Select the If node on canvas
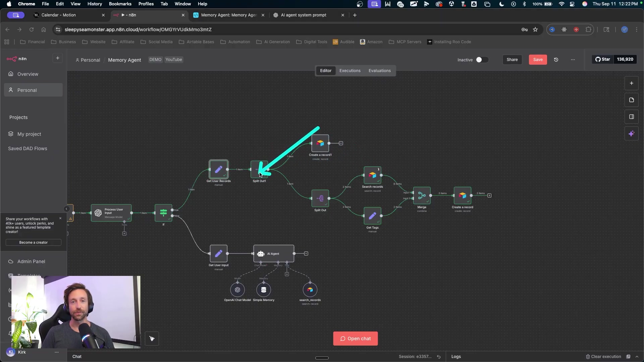Image resolution: width=644 pixels, height=362 pixels. [x=163, y=213]
